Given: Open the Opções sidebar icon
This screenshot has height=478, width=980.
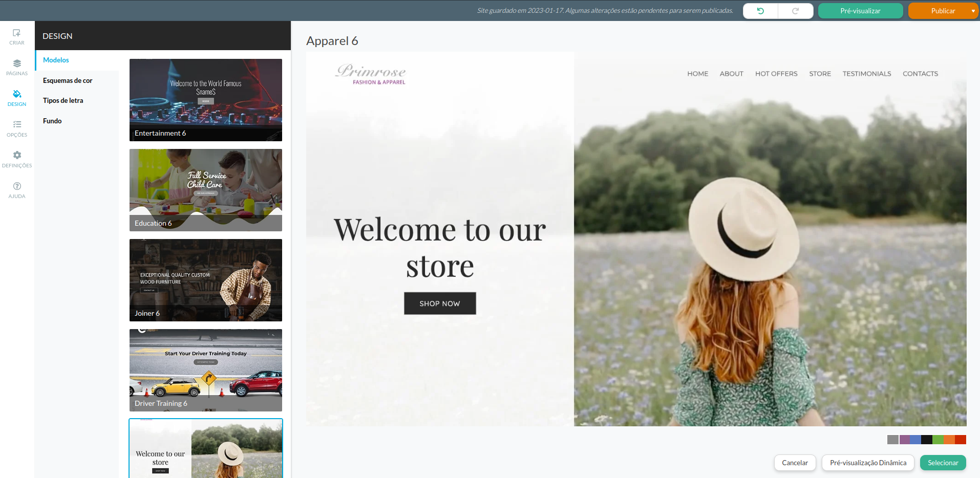Looking at the screenshot, I should [17, 128].
